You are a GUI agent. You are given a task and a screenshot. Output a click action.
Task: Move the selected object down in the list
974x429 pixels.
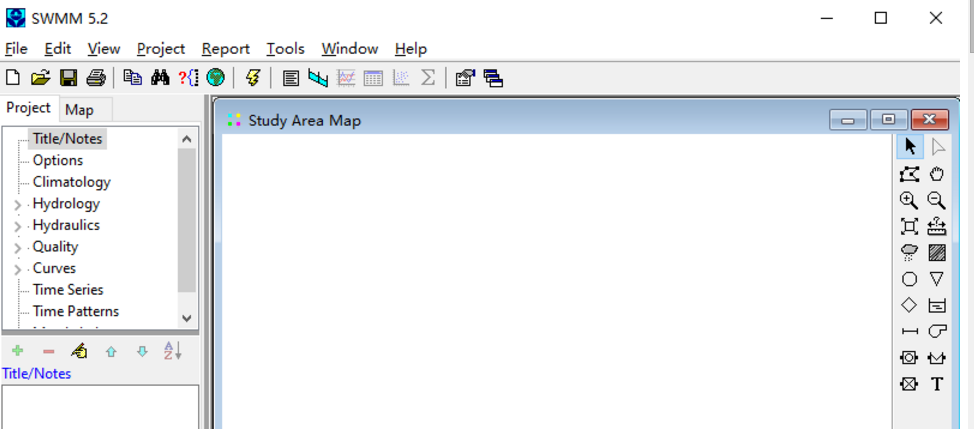click(x=142, y=352)
